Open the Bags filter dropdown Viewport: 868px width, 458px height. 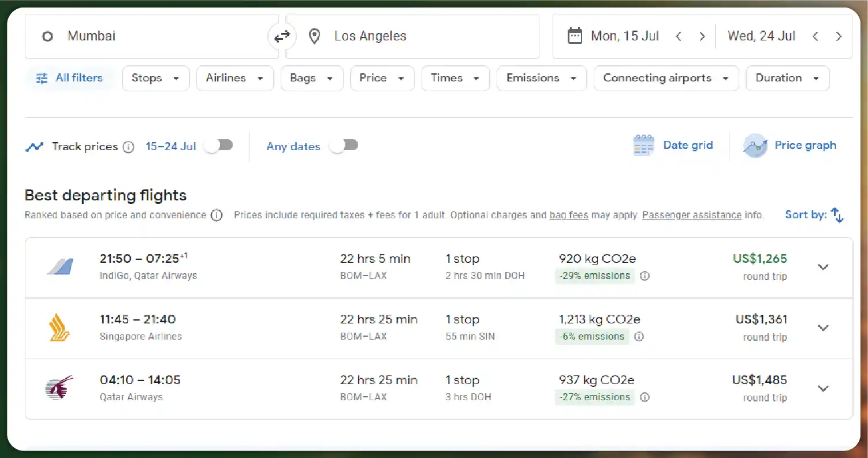(x=312, y=78)
